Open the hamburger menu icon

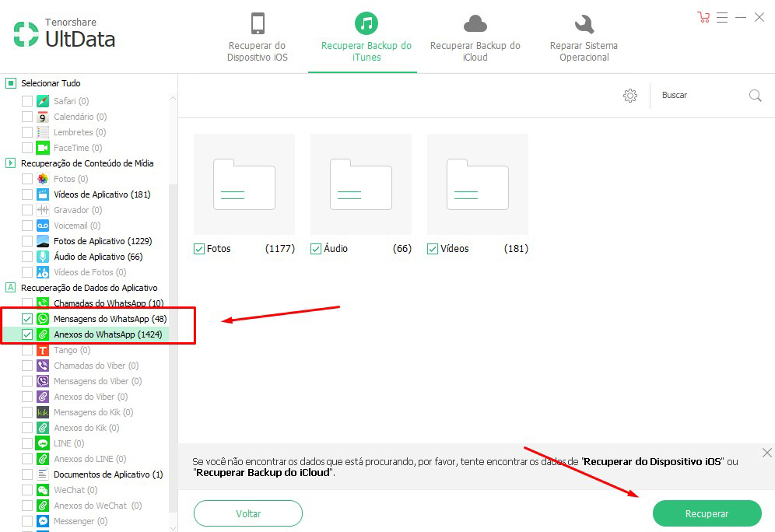[722, 17]
